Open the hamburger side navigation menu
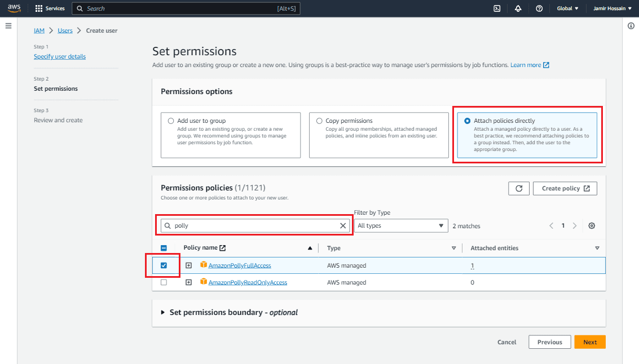The height and width of the screenshot is (364, 639). click(8, 26)
